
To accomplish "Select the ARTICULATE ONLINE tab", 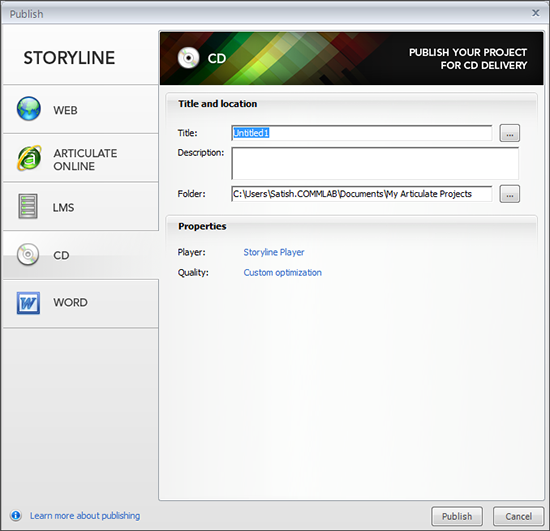I will pyautogui.click(x=81, y=158).
